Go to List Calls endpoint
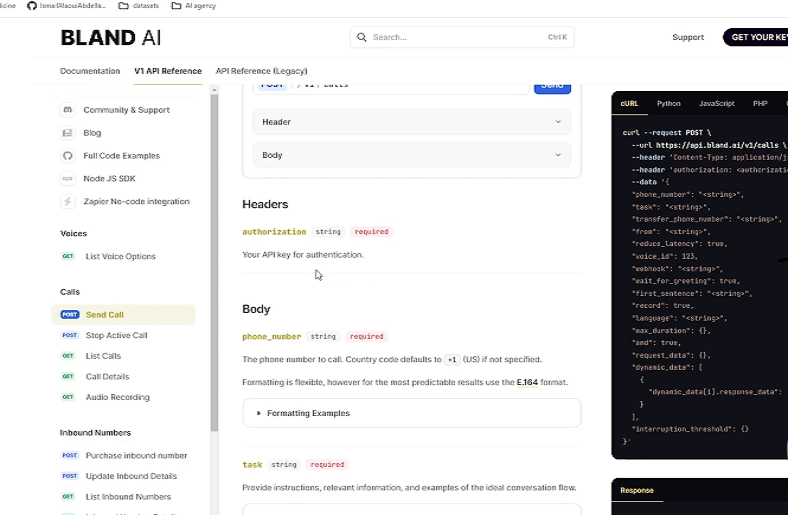Screen dimensions: 788x515 [x=104, y=356]
